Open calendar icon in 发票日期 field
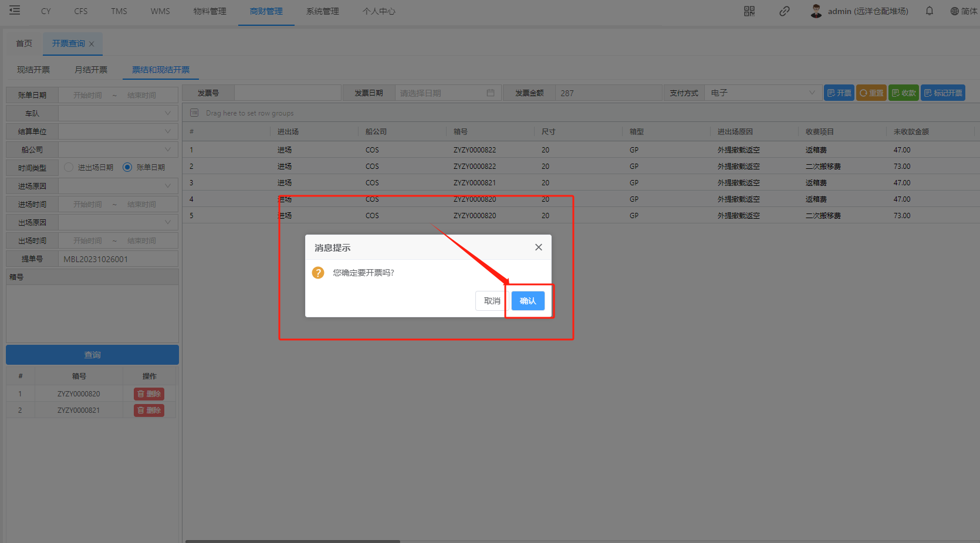This screenshot has height=543, width=980. 491,93
